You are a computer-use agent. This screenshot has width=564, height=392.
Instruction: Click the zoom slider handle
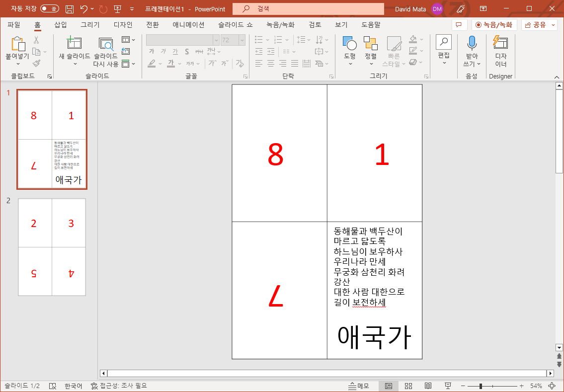(x=481, y=386)
